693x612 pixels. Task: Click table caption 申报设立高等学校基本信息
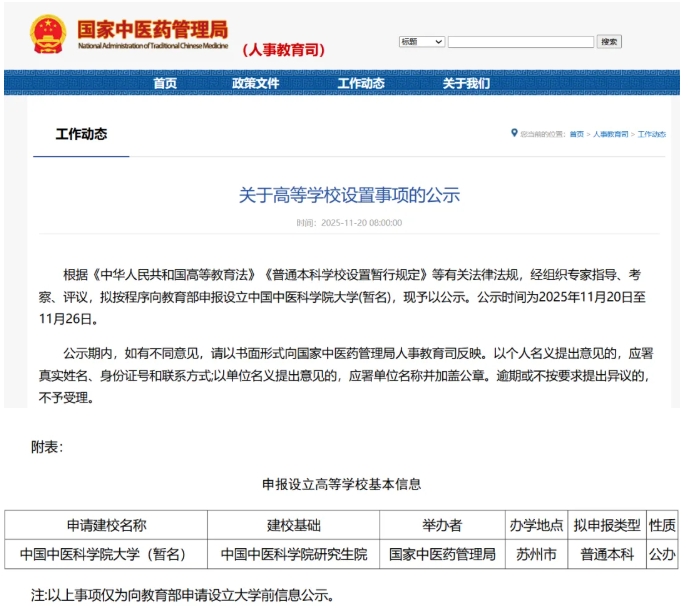(x=342, y=484)
